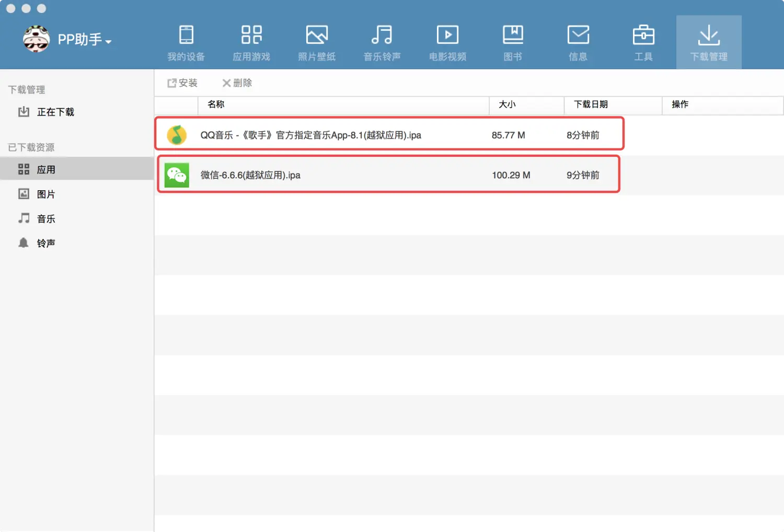Click the 电影视频 tab label

coord(447,56)
